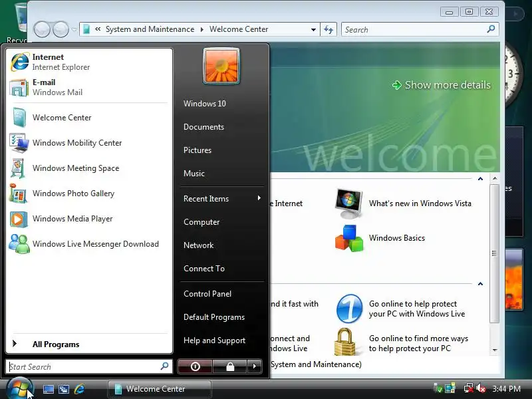Expand All Programs list
Viewport: 532px width, 399px height.
pyautogui.click(x=89, y=344)
